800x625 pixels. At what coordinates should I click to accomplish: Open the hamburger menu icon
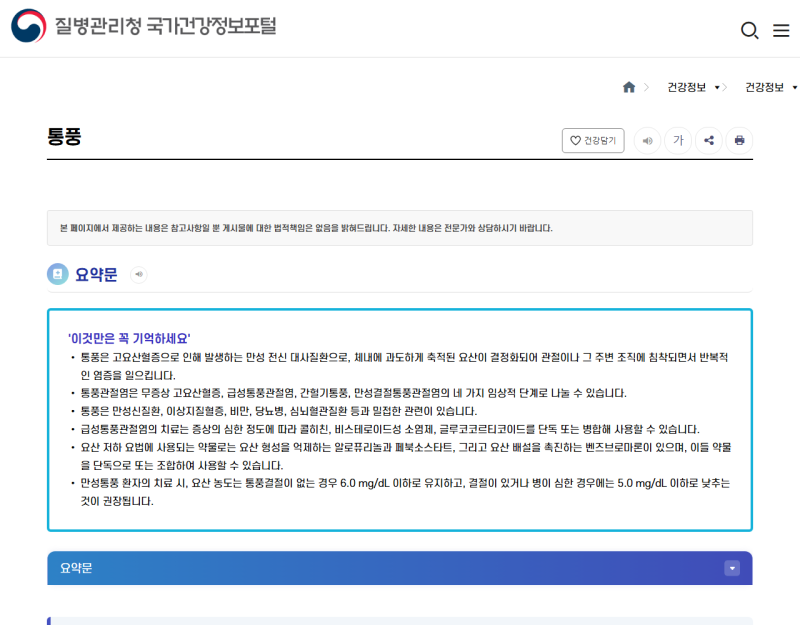click(781, 30)
